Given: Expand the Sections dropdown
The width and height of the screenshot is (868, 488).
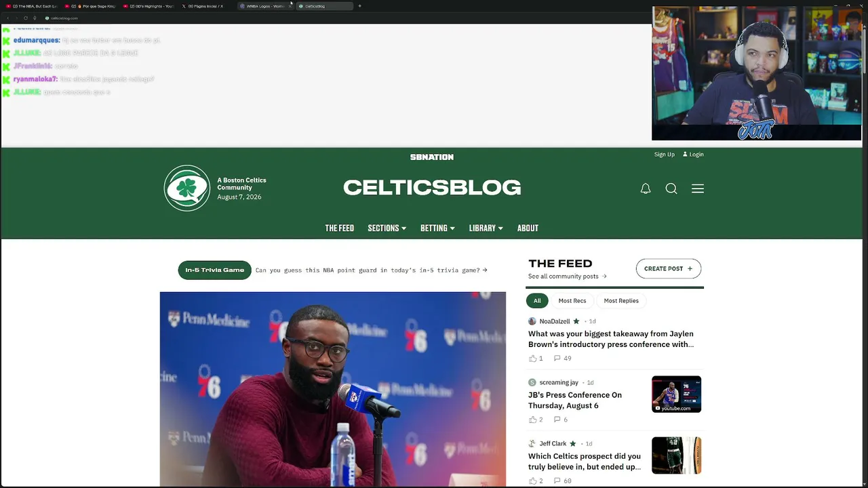Looking at the screenshot, I should coord(387,228).
